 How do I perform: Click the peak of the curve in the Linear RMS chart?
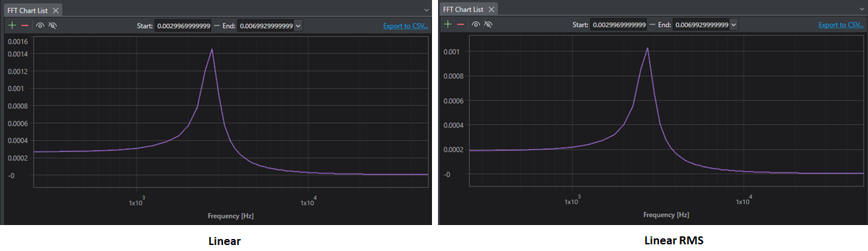point(647,48)
